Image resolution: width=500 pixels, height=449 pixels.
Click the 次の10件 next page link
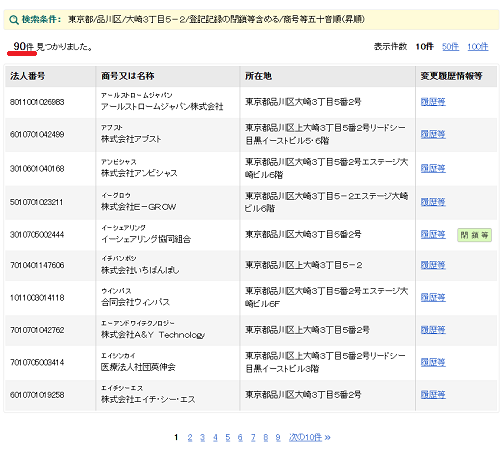tap(310, 437)
